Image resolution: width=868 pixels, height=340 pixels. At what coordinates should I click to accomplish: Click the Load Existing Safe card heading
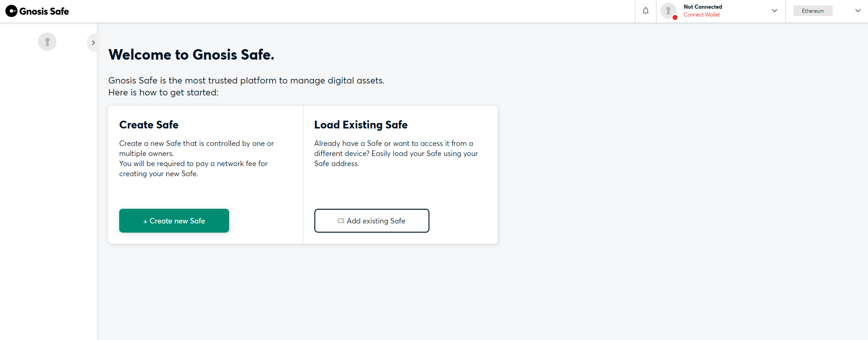[361, 125]
